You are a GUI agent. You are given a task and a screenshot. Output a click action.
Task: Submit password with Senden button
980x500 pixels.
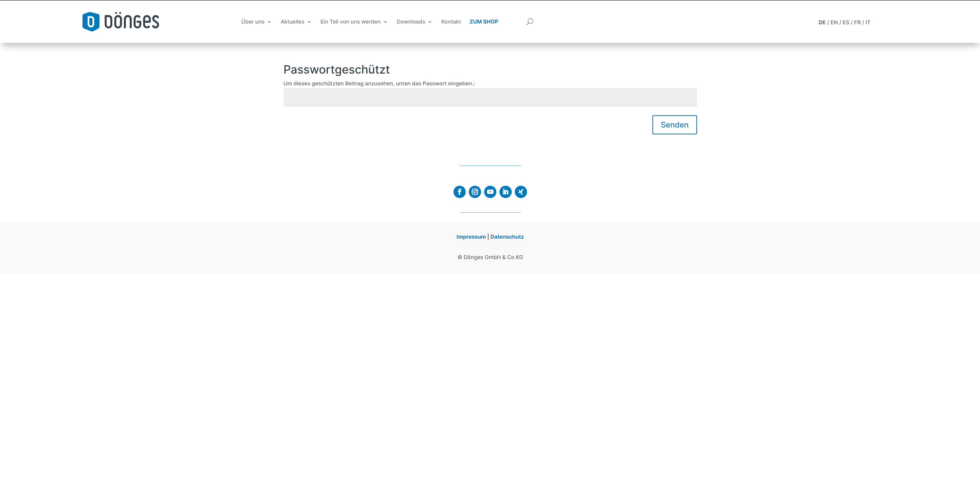(x=675, y=125)
